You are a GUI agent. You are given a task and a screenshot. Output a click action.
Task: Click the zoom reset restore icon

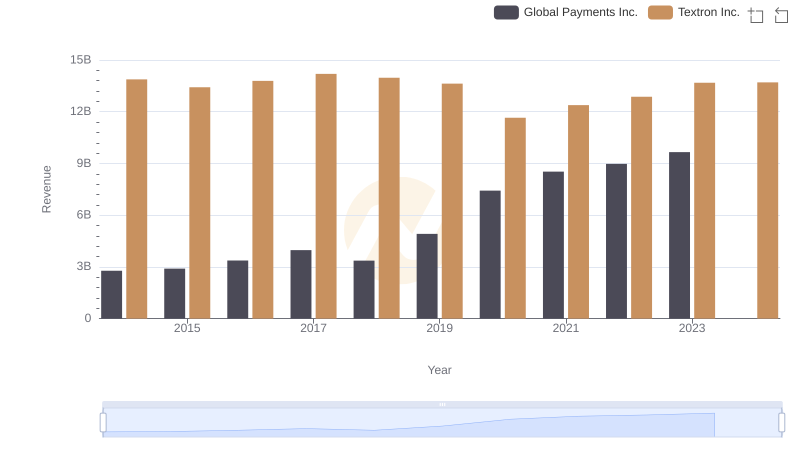[x=781, y=15]
